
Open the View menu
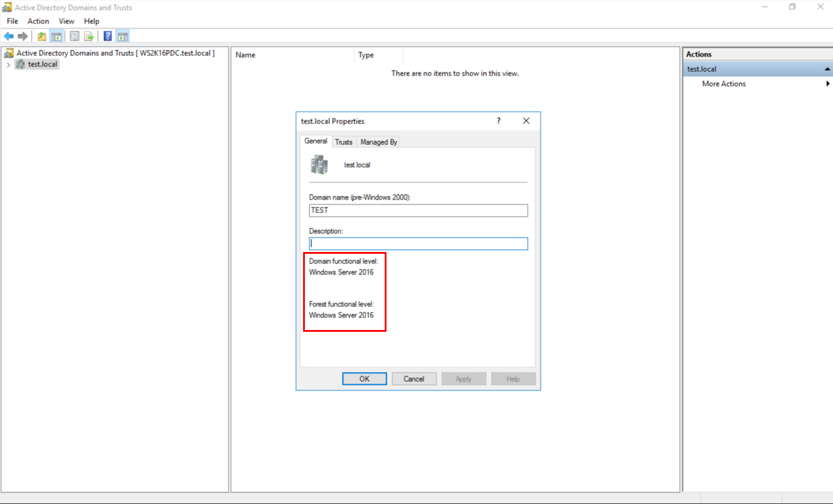(67, 21)
